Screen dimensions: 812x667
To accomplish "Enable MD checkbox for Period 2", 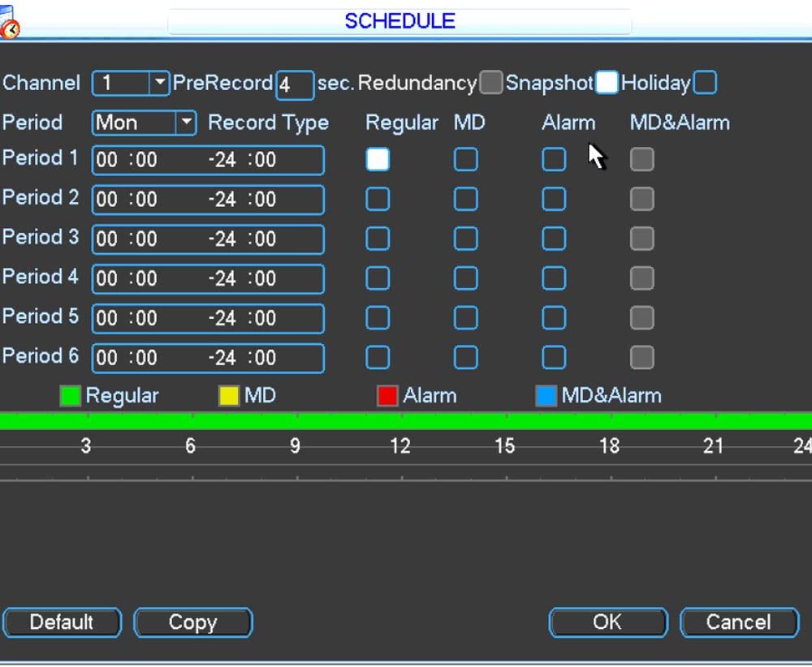I will [465, 200].
